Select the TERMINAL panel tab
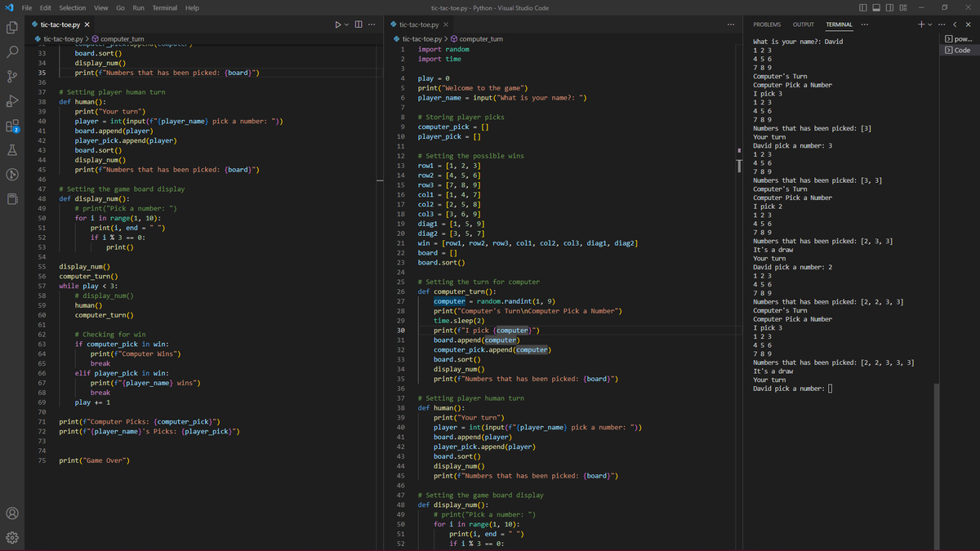The width and height of the screenshot is (980, 551). click(x=839, y=24)
